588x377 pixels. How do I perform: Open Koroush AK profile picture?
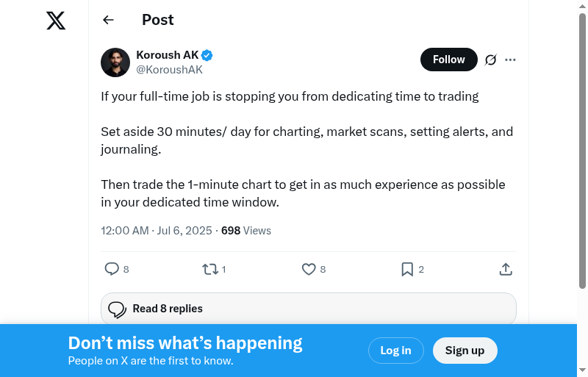[115, 62]
